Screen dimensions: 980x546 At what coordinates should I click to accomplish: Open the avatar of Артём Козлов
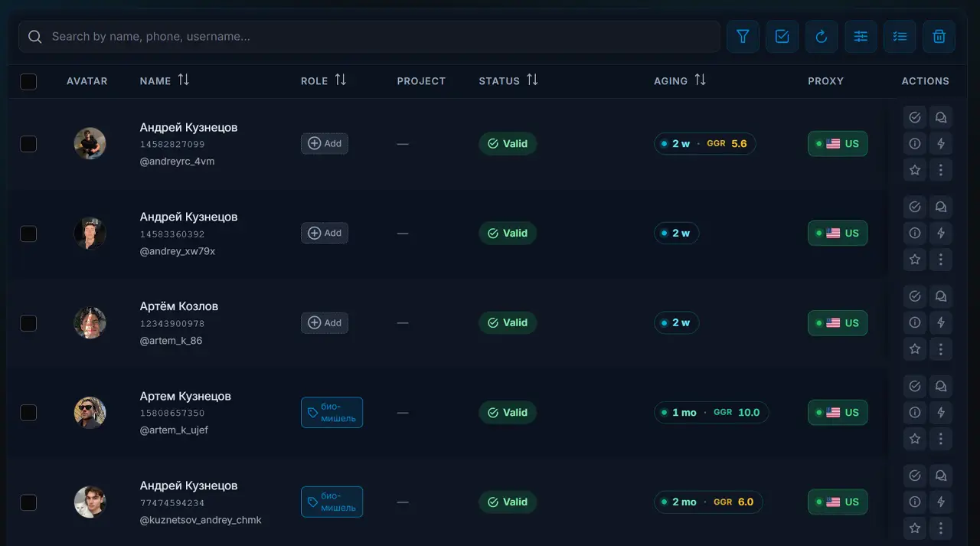[x=90, y=322]
